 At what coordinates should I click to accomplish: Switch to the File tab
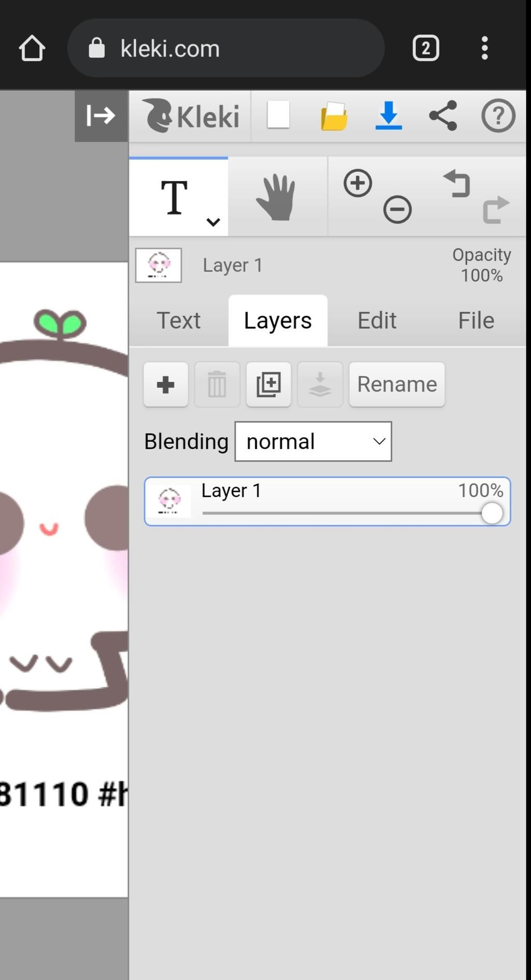(476, 320)
